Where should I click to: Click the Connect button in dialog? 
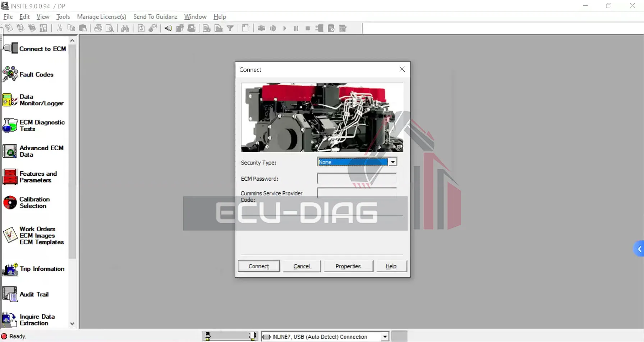259,266
